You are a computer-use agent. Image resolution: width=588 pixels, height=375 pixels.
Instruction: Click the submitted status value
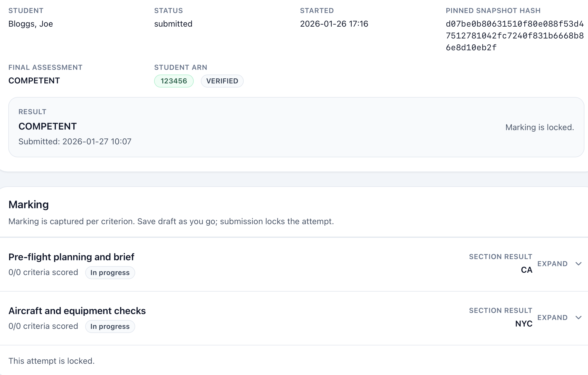[x=173, y=24]
